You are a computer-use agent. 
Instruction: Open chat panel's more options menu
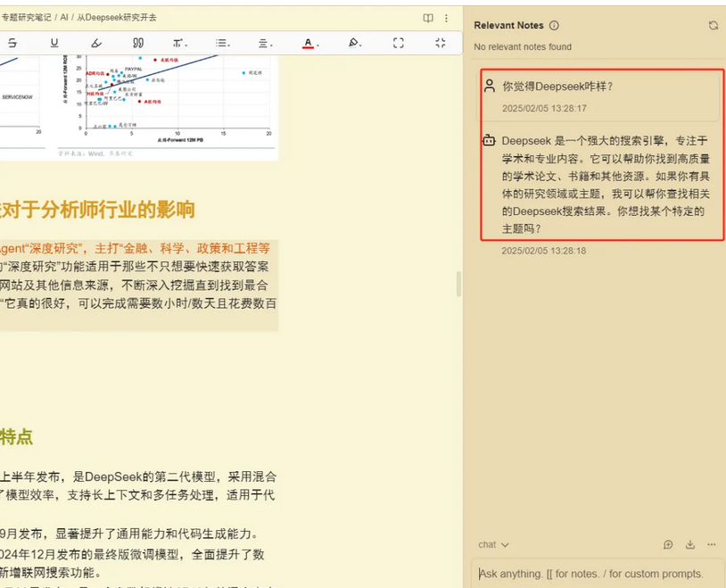pyautogui.click(x=711, y=544)
